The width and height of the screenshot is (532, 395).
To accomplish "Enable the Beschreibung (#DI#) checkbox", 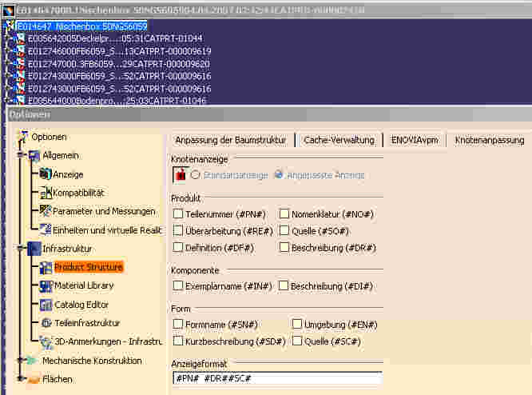I will pyautogui.click(x=284, y=285).
